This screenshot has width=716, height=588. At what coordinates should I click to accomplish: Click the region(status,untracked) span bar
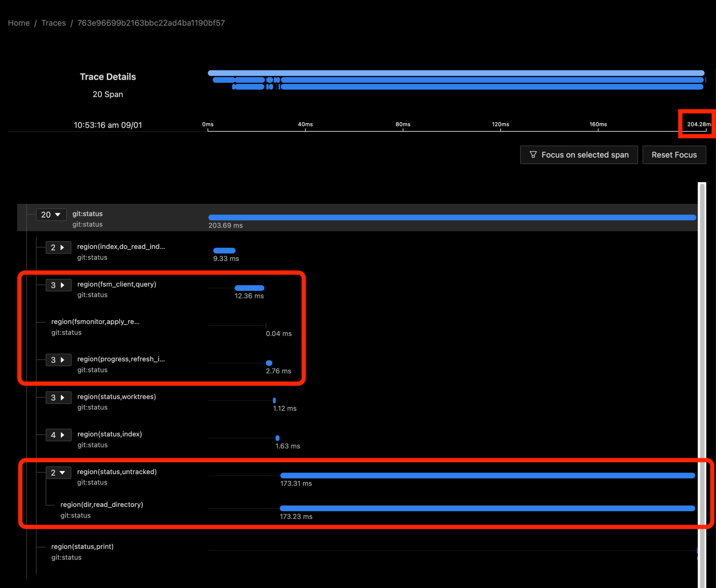(x=487, y=475)
